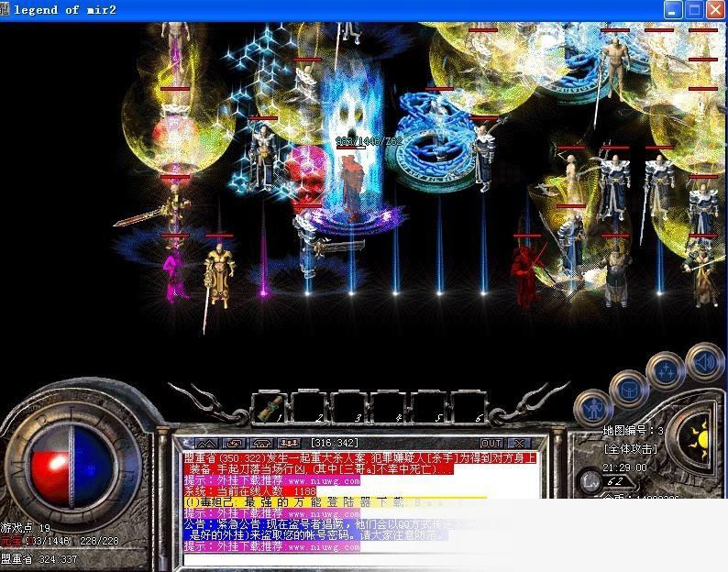Click the Lv level badge icon
Viewport: 728px width, 572px height.
point(590,480)
